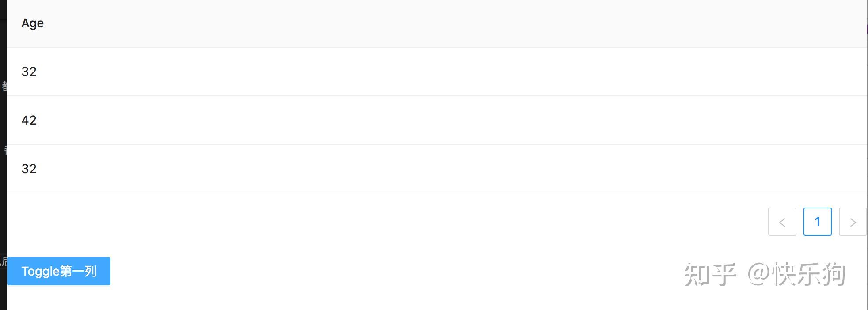Select the table row showing age 42
The height and width of the screenshot is (310, 868).
(437, 120)
